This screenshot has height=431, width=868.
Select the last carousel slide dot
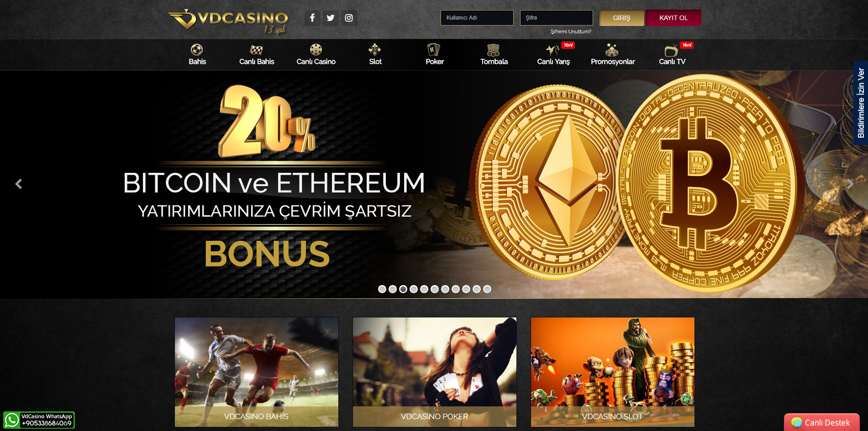(487, 289)
